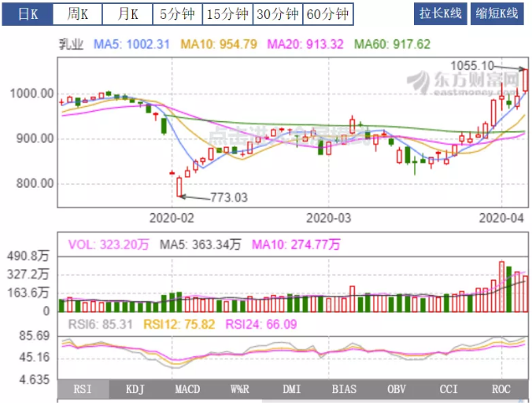Image resolution: width=532 pixels, height=405 pixels.
Task: Open the 15分钟 interval tab
Action: click(227, 14)
